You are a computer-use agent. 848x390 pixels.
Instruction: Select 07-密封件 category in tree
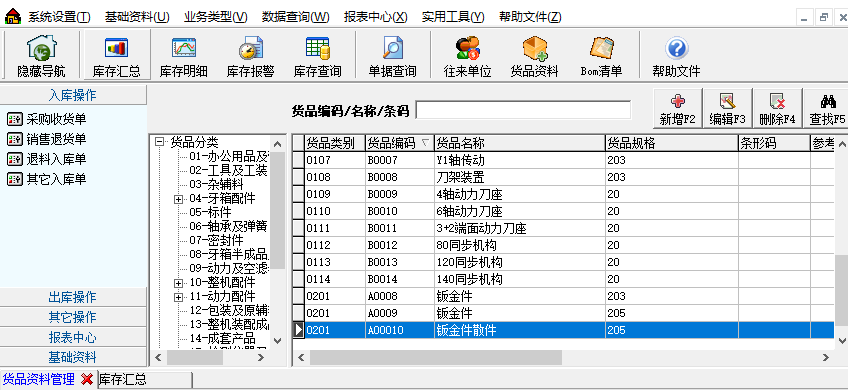coord(216,241)
